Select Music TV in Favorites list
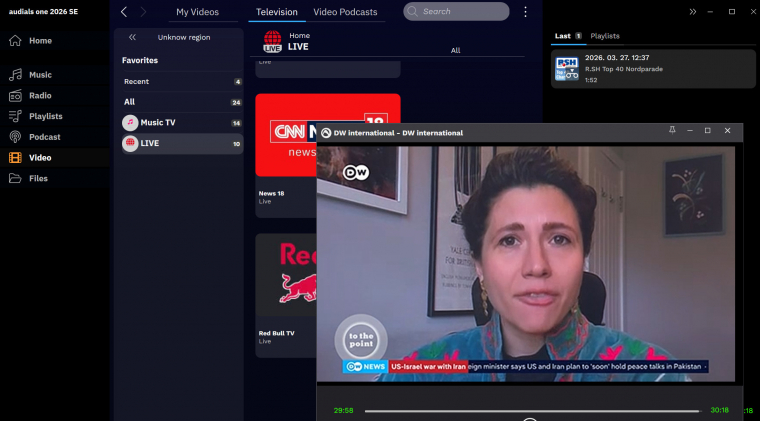This screenshot has width=760, height=421. pyautogui.click(x=158, y=123)
